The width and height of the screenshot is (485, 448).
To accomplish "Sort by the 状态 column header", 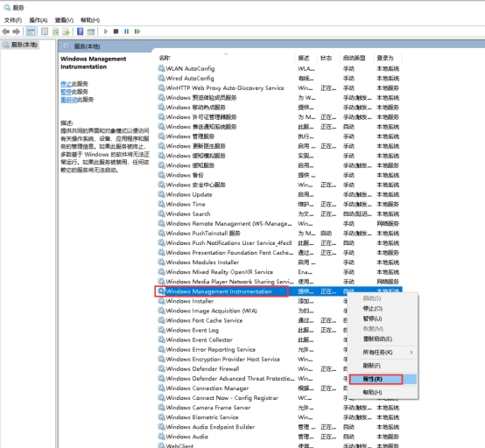I will [x=329, y=58].
